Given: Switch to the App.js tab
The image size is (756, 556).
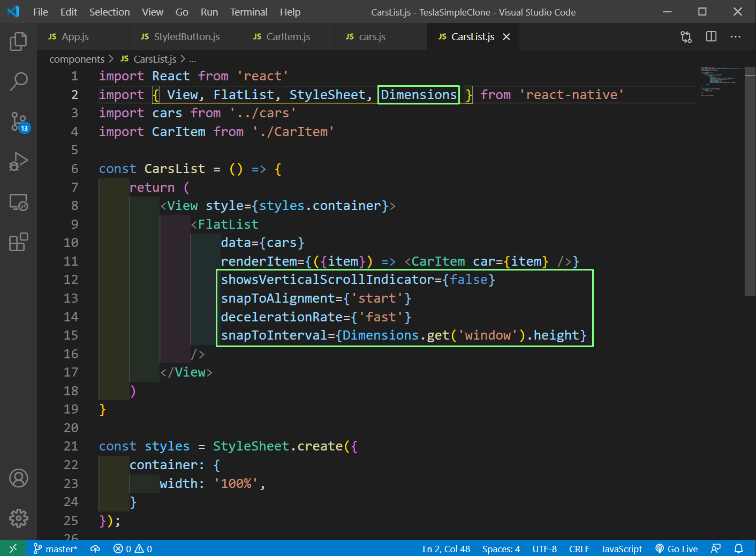Looking at the screenshot, I should 83,36.
